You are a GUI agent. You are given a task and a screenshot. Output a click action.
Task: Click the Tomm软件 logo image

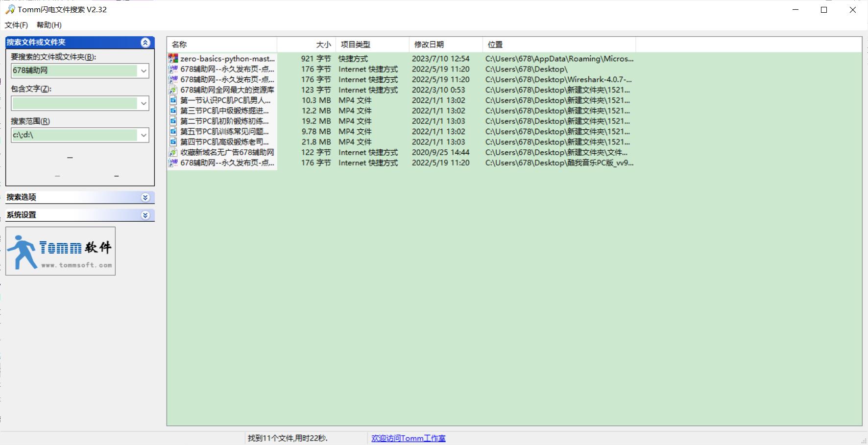61,251
